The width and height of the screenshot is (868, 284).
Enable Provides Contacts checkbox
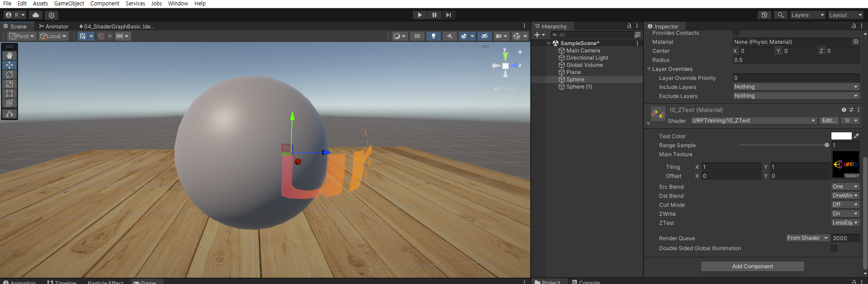click(736, 33)
